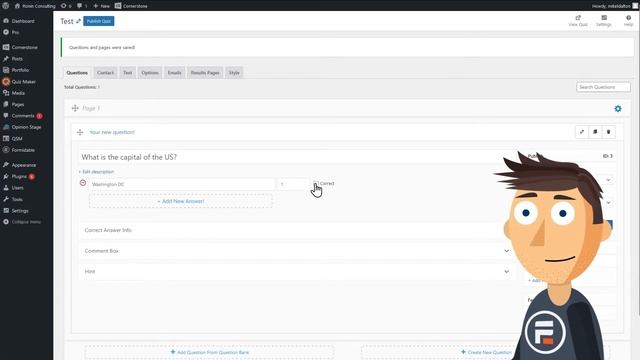The image size is (640, 360).
Task: Click the question title text field
Action: pos(294,157)
